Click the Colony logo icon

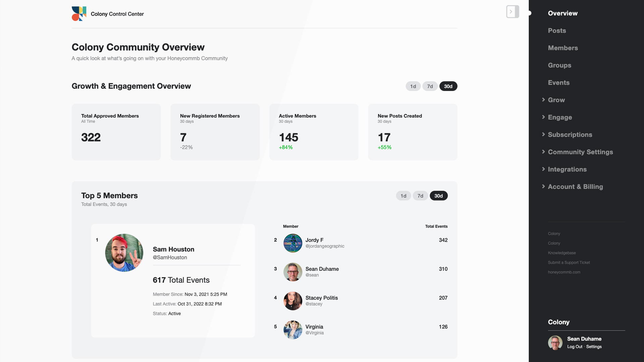tap(79, 14)
